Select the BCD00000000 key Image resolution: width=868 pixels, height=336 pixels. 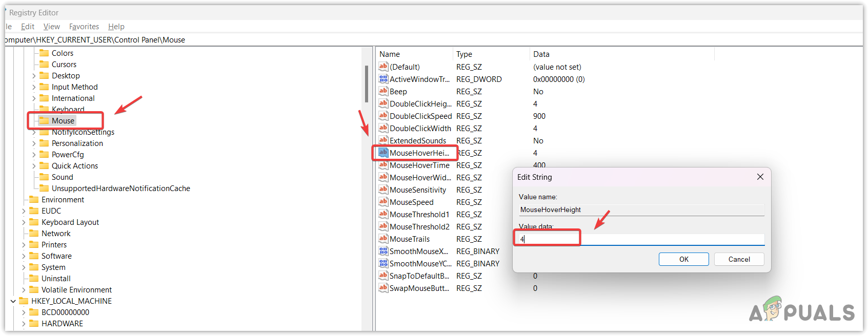65,312
